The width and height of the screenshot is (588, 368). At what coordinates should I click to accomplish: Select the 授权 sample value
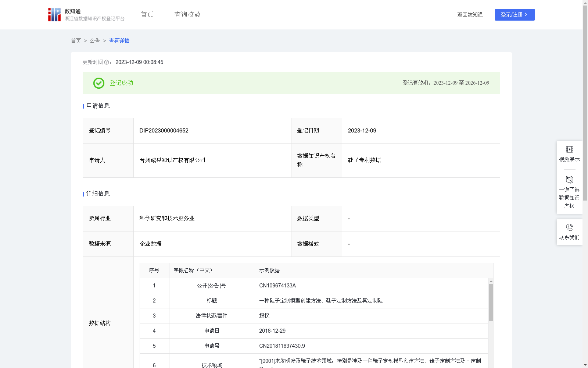[264, 316]
